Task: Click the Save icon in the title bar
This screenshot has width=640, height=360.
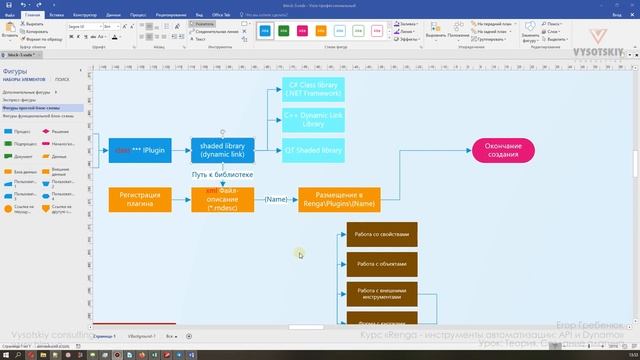Action: (x=9, y=5)
